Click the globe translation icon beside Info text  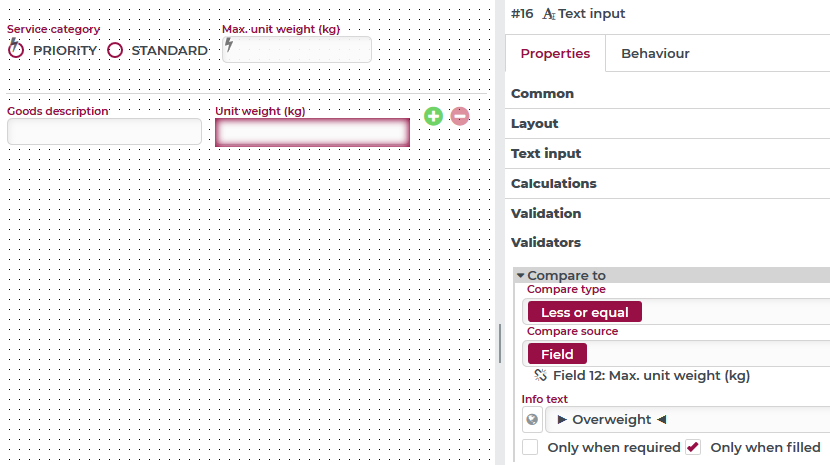532,419
